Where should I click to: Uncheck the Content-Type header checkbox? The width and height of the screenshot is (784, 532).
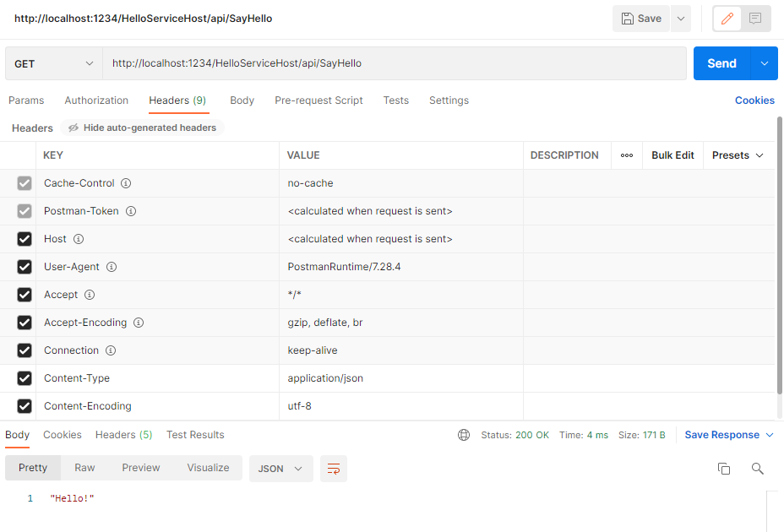tap(24, 378)
